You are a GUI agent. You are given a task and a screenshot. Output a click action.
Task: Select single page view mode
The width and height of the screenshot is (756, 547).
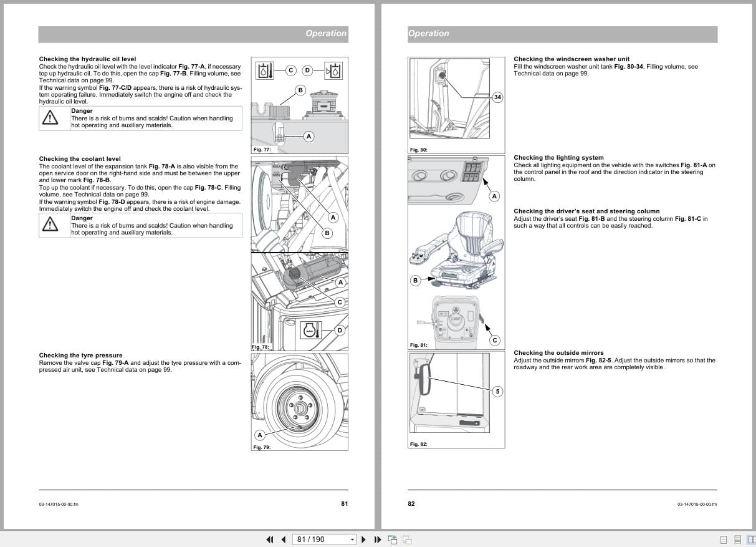(x=724, y=539)
